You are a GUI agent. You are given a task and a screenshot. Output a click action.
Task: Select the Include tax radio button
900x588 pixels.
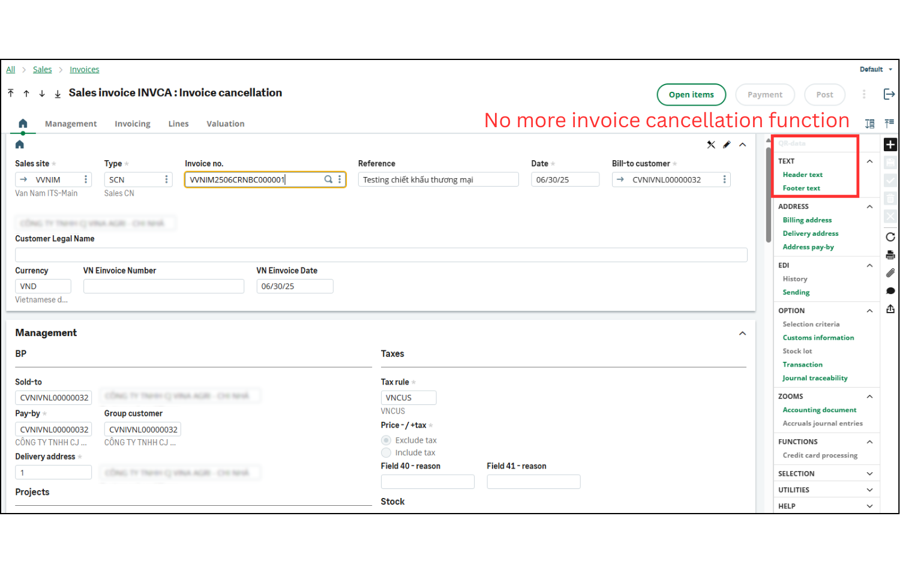coord(386,453)
